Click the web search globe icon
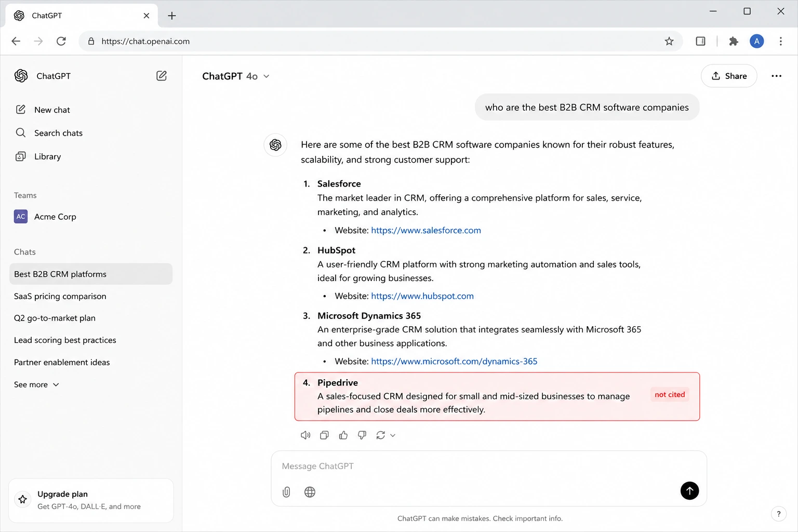 (310, 492)
